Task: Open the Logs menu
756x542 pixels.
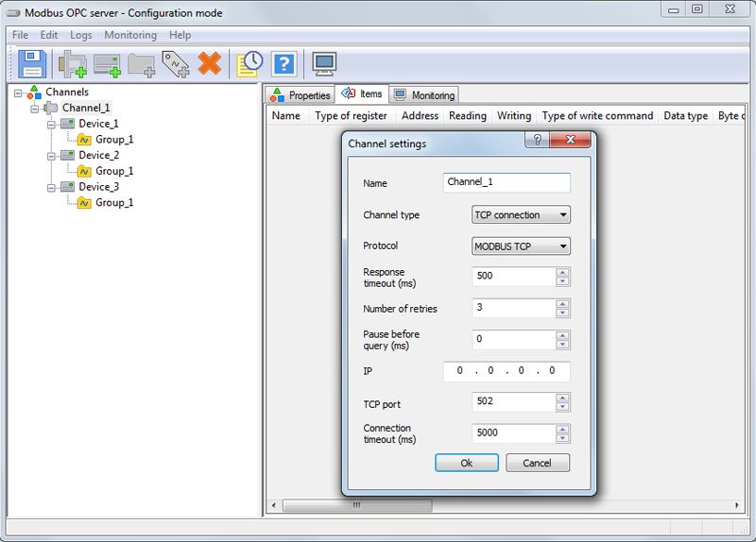Action: tap(81, 35)
